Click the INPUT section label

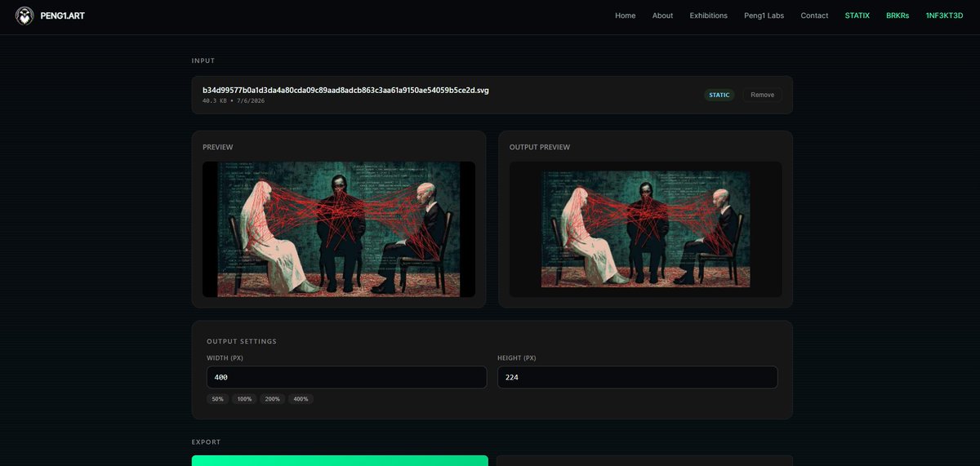(x=203, y=60)
